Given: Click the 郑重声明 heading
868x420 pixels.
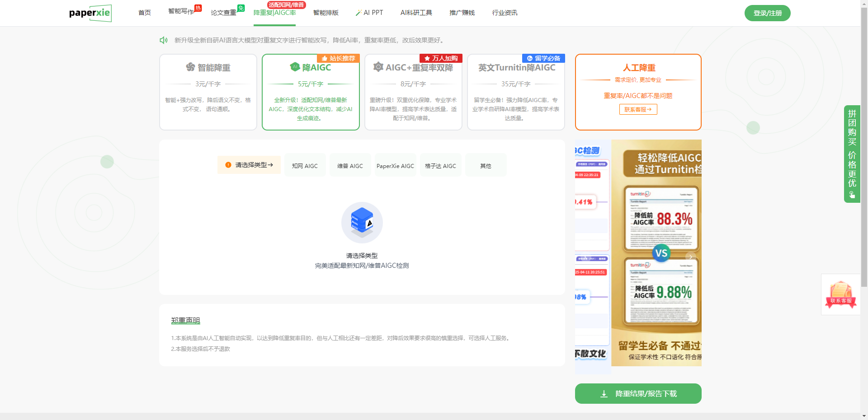Looking at the screenshot, I should click(185, 320).
